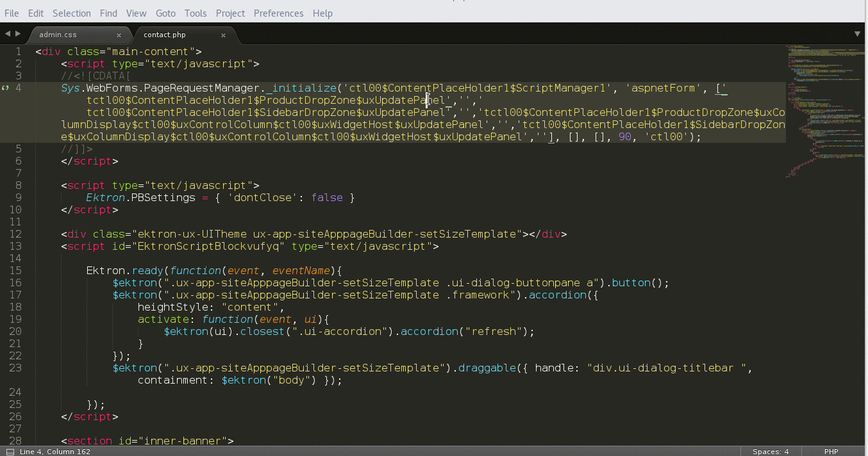Open the Preferences menu
This screenshot has width=868, height=456.
[279, 13]
